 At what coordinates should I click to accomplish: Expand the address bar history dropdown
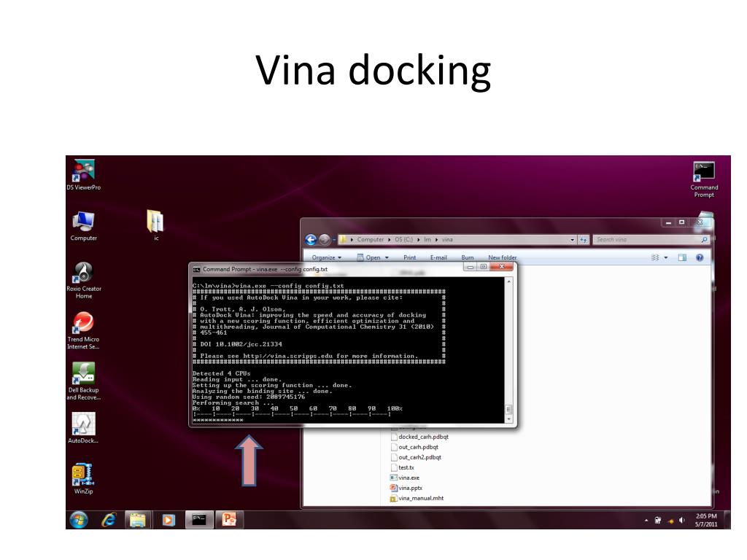click(x=572, y=240)
